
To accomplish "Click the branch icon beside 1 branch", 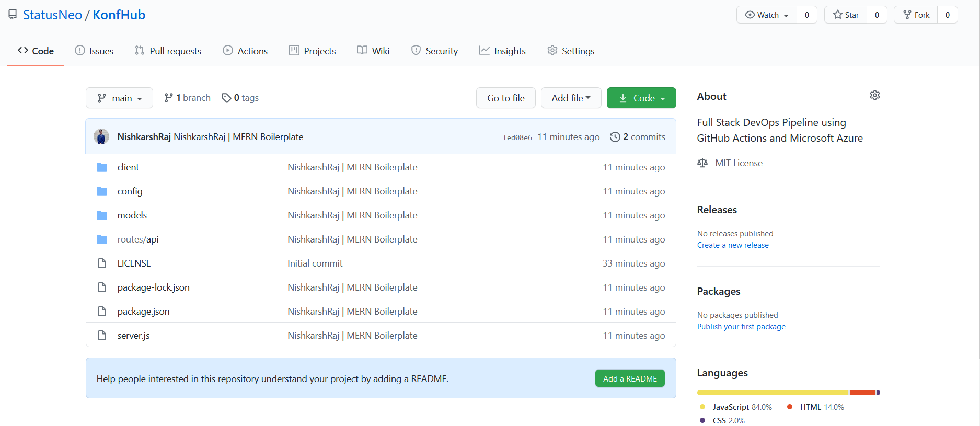I will (168, 98).
